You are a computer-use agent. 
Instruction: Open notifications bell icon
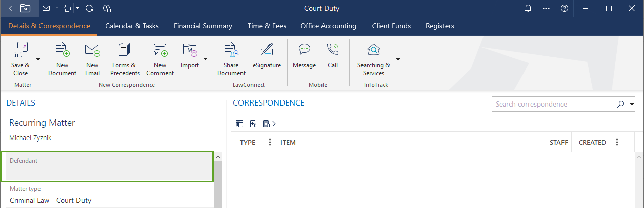[x=528, y=8]
